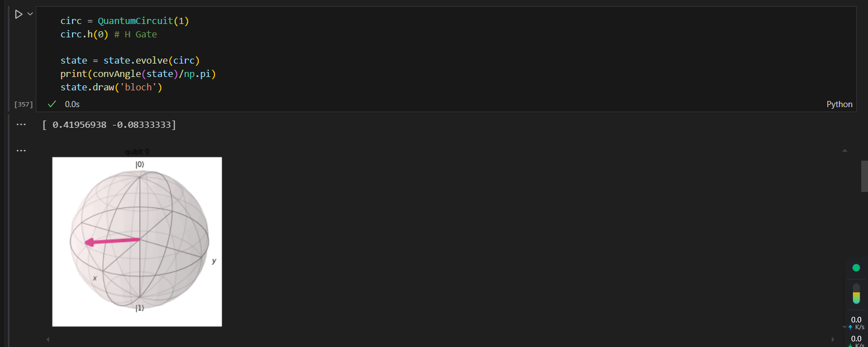Screen dimensions: 868x347
Task: Click the printed angle output text
Action: click(x=109, y=125)
